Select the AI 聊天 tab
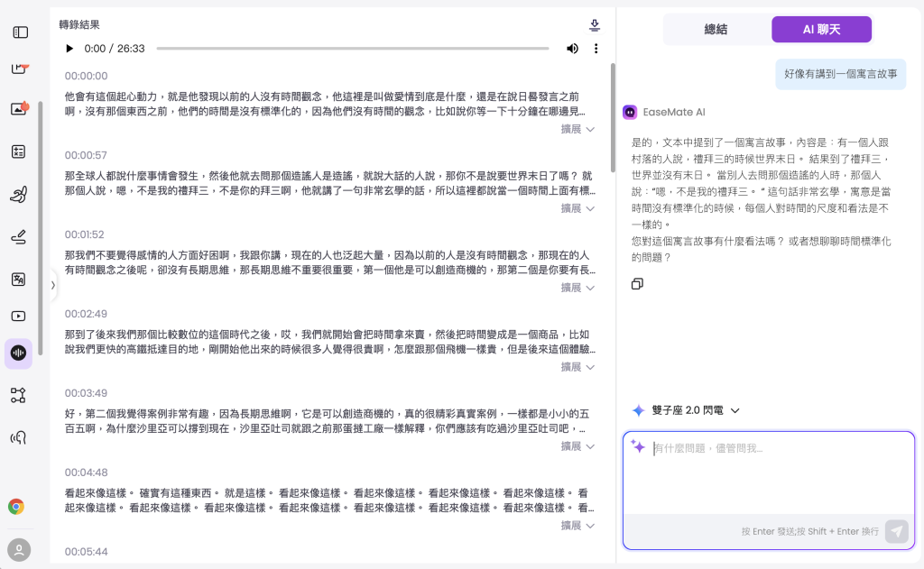The width and height of the screenshot is (924, 569). point(821,29)
